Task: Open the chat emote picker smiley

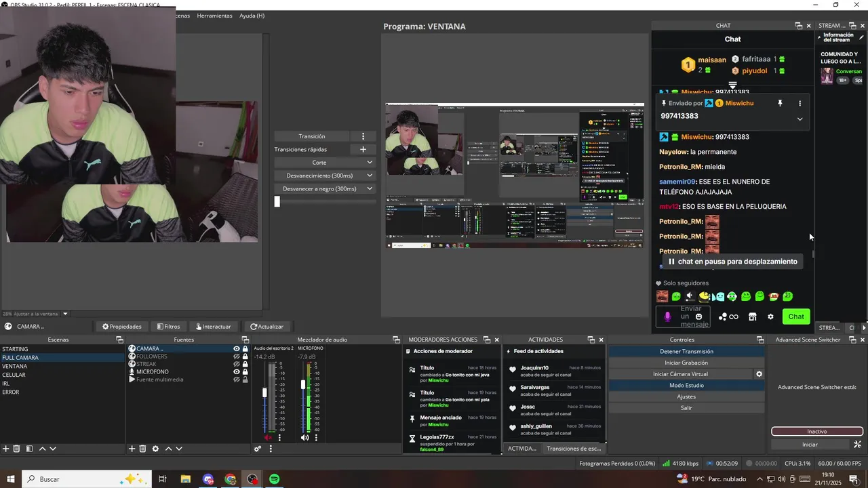Action: tap(698, 317)
